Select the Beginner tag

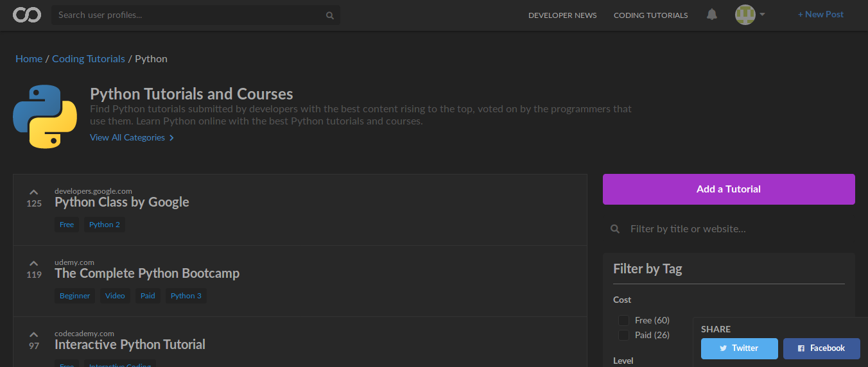click(75, 296)
